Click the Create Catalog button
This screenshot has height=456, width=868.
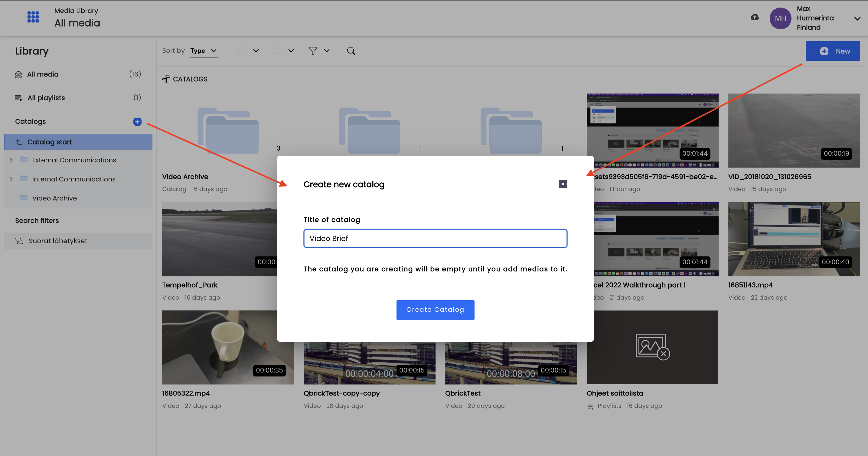tap(435, 310)
